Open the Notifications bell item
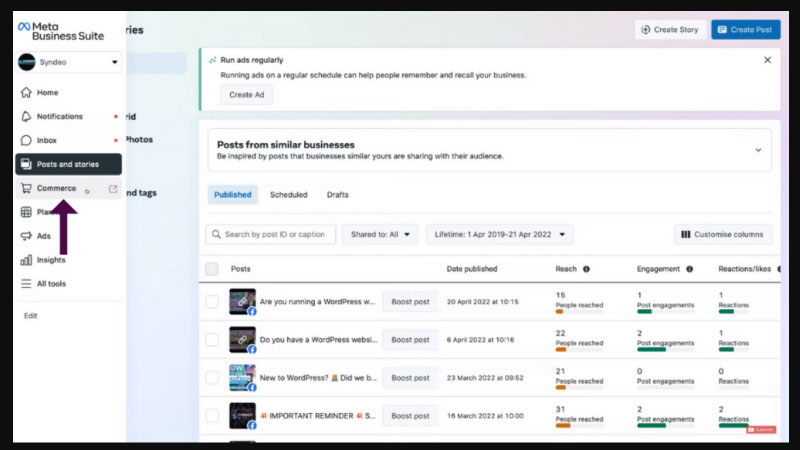This screenshot has height=450, width=800. (59, 116)
